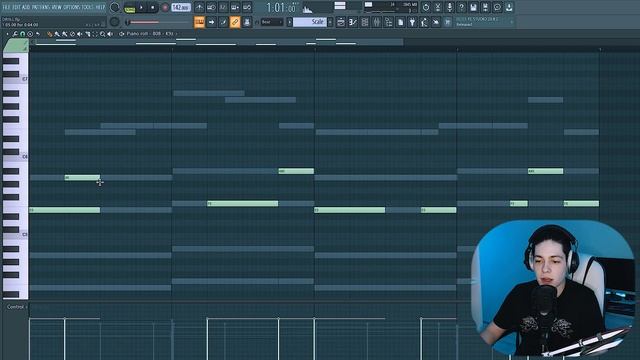Toggle the green magnet snap button
The height and width of the screenshot is (360, 640).
(x=22, y=34)
